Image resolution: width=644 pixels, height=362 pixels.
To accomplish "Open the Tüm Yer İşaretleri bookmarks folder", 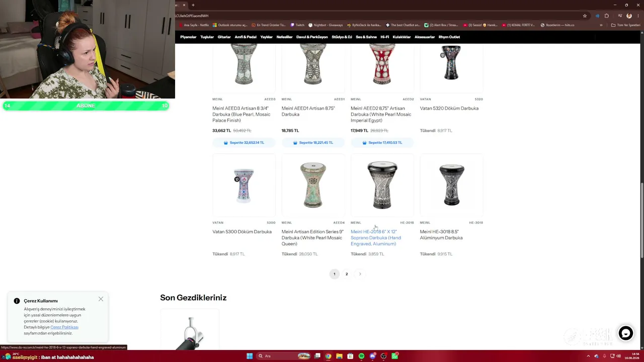I will click(626, 25).
